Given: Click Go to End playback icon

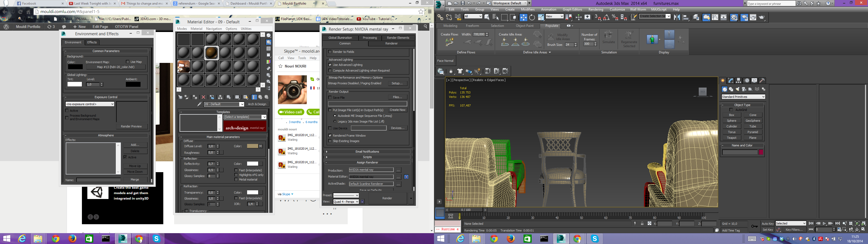Looking at the screenshot, I should (x=838, y=223).
